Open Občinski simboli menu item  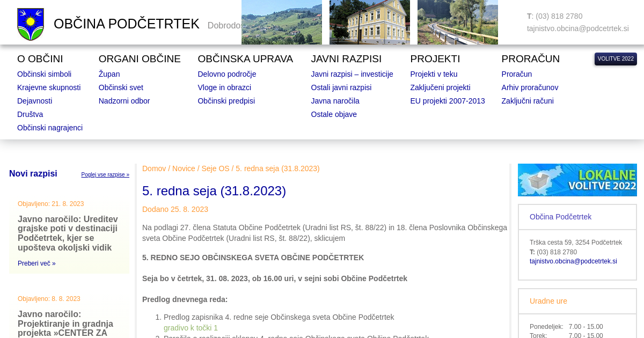pos(44,74)
